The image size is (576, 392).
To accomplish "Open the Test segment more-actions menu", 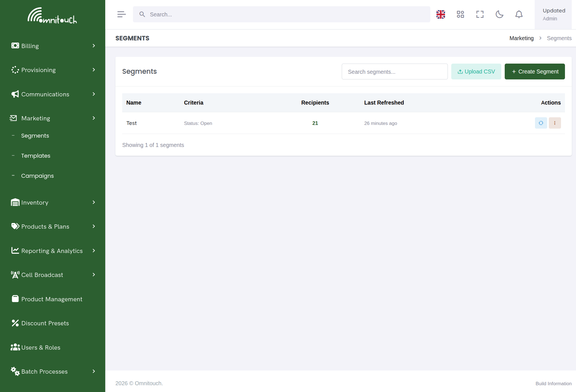I will click(x=554, y=123).
